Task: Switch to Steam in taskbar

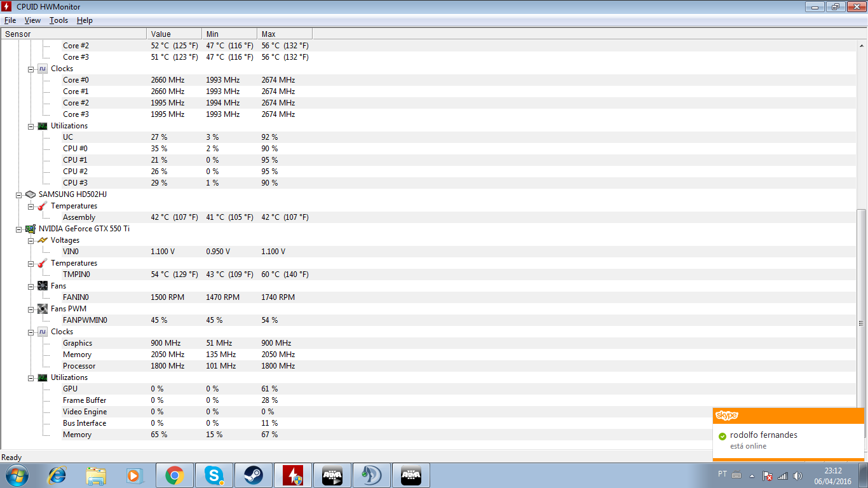Action: pyautogui.click(x=253, y=475)
